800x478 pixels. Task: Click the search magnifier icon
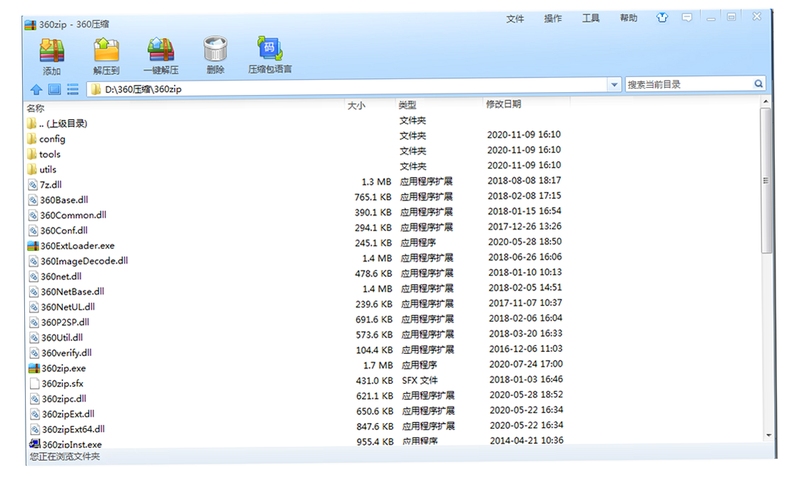tap(758, 84)
